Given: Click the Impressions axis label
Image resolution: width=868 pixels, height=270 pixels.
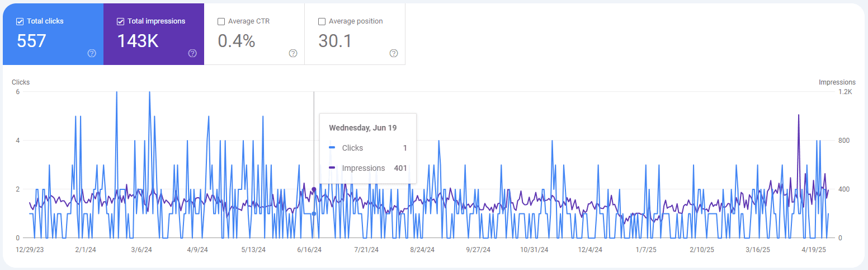Looking at the screenshot, I should pyautogui.click(x=837, y=82).
